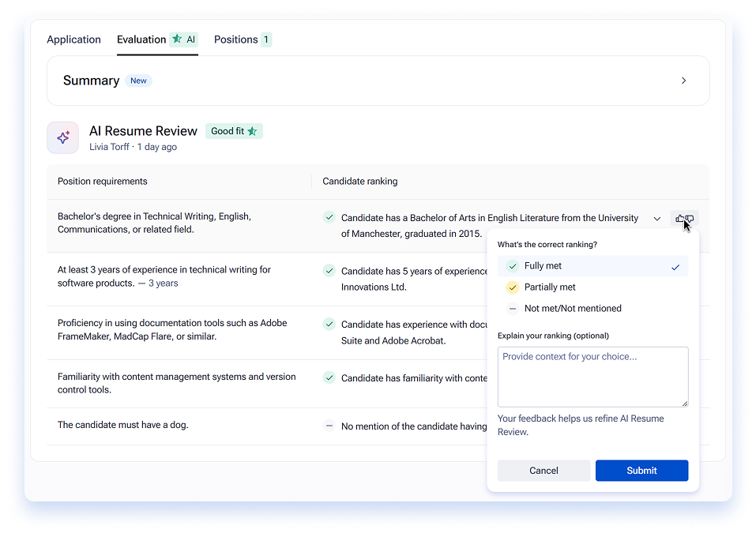Click the Positions count badge showing 1
The image size is (756, 533).
(266, 39)
